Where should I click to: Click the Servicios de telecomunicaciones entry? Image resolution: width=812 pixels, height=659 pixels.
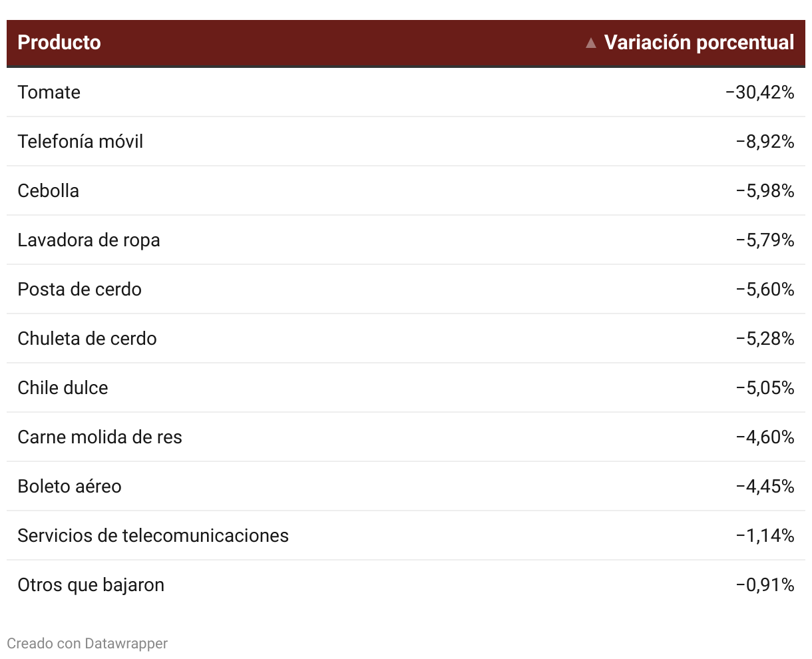153,535
